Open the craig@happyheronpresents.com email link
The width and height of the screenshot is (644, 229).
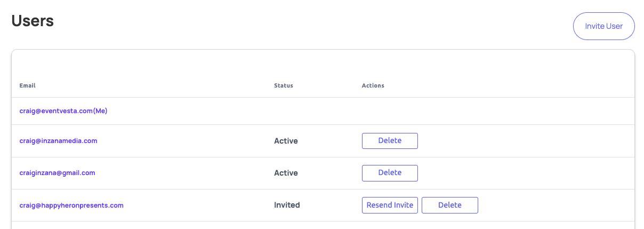[71, 205]
